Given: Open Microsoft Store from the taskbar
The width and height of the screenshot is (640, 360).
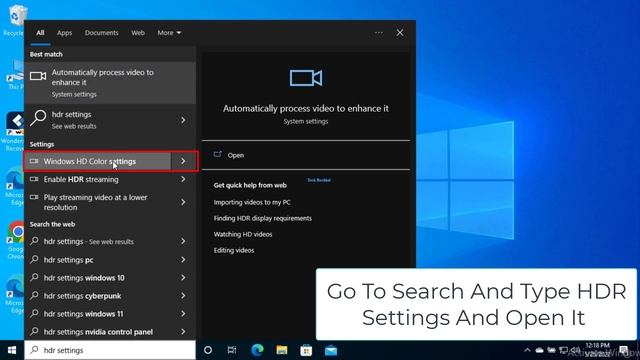Looking at the screenshot, I should tap(306, 350).
